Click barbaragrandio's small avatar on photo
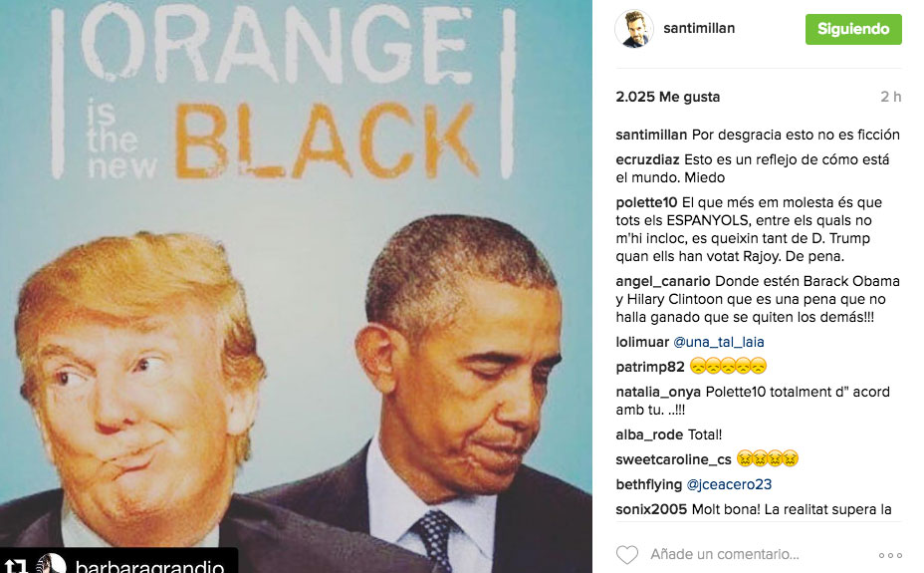 [x=51, y=564]
